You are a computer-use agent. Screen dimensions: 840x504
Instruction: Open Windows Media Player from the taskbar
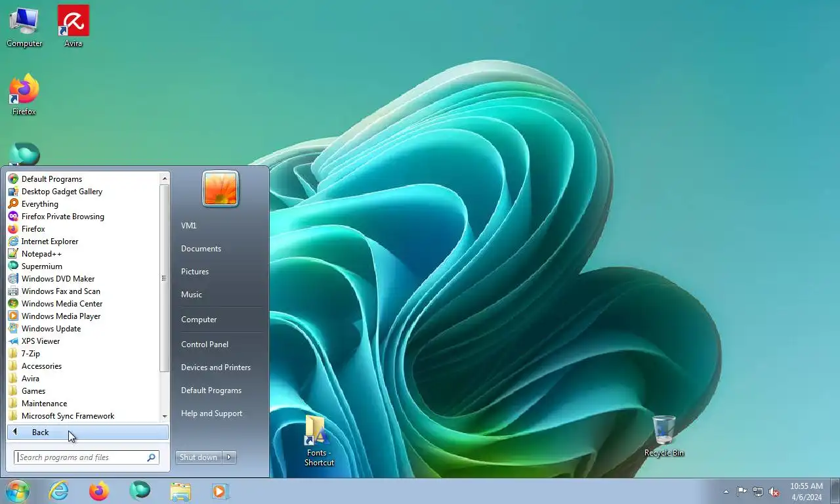click(x=220, y=491)
